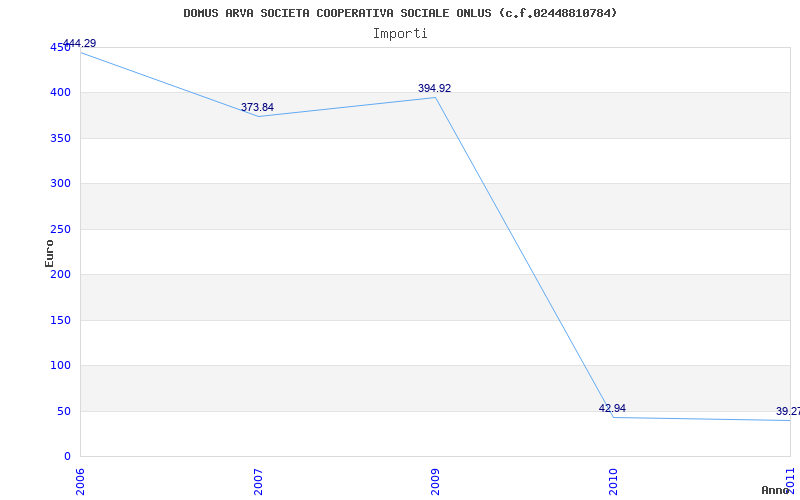
Task: Select the 250 y-axis tick label
Action: (60, 230)
